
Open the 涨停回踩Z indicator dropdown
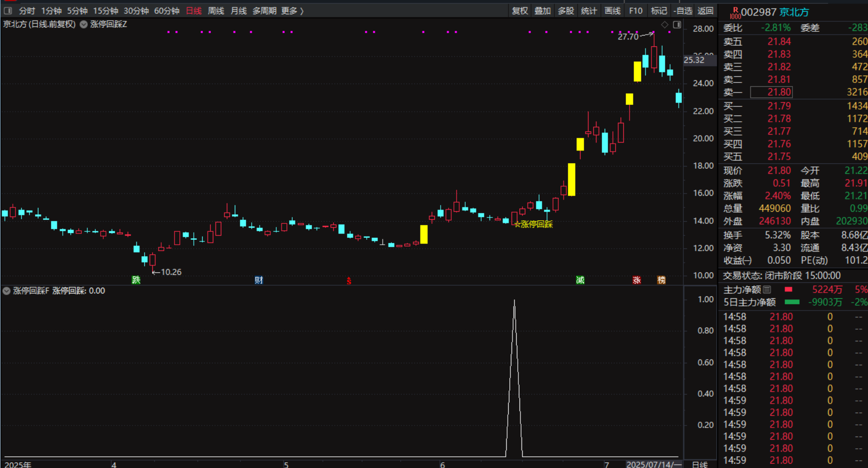pyautogui.click(x=84, y=24)
